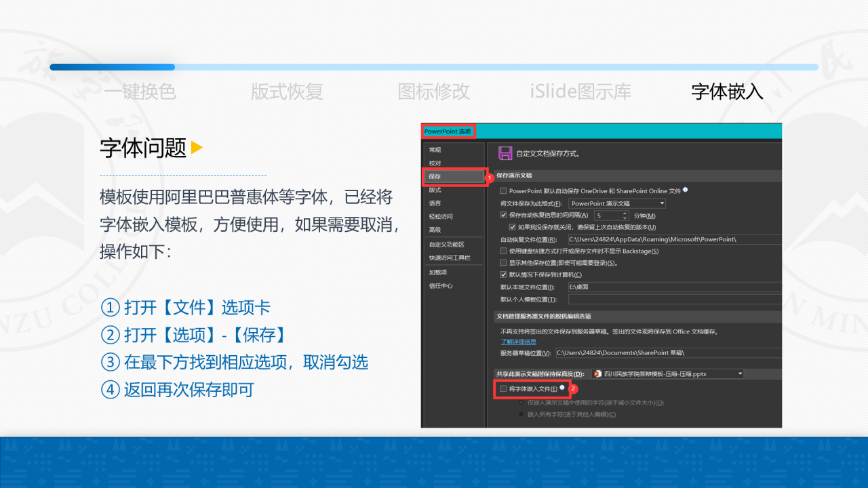Click info icon after SharePoint Online 文件
The width and height of the screenshot is (868, 488).
[x=686, y=190]
